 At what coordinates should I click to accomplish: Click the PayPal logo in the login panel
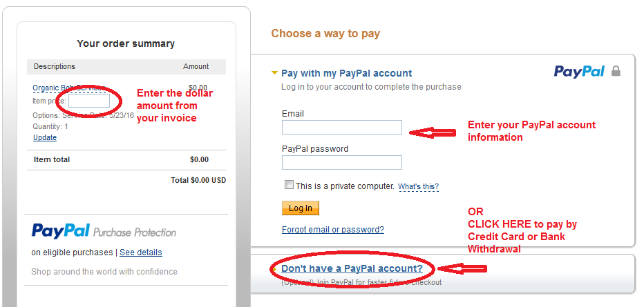pyautogui.click(x=579, y=71)
